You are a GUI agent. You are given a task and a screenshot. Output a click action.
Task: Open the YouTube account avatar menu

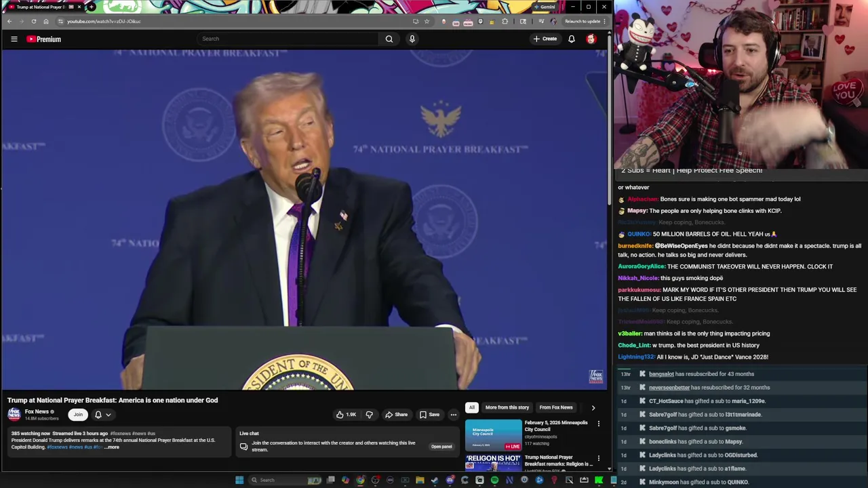pyautogui.click(x=591, y=39)
